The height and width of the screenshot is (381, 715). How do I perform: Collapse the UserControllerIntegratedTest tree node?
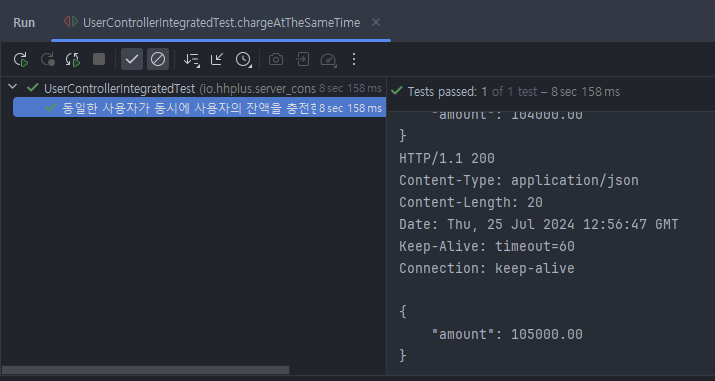[13, 87]
